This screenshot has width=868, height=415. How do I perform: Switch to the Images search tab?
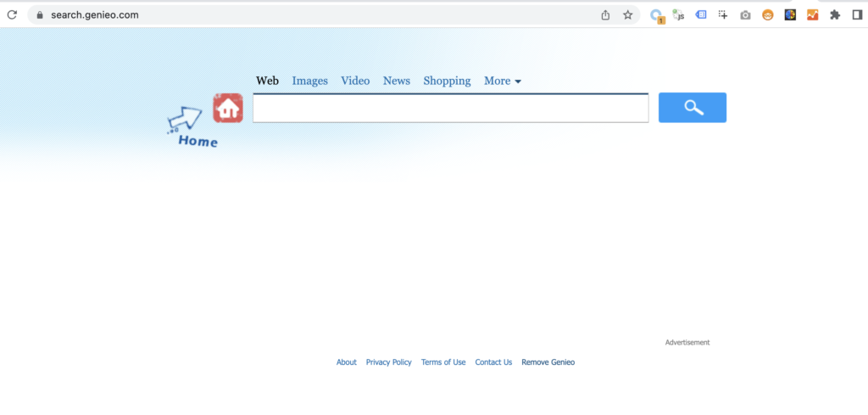(309, 81)
